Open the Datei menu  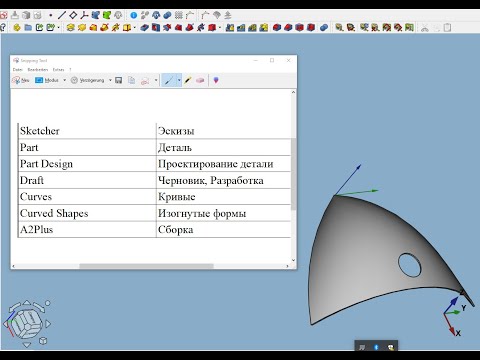click(17, 70)
